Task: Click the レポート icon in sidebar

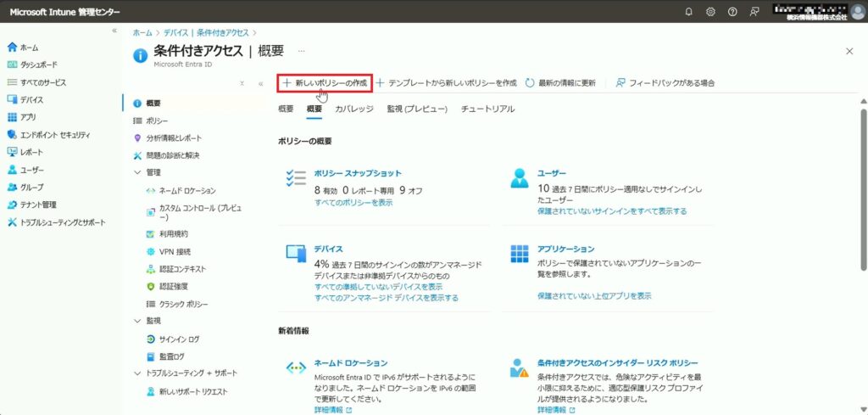Action: point(13,152)
